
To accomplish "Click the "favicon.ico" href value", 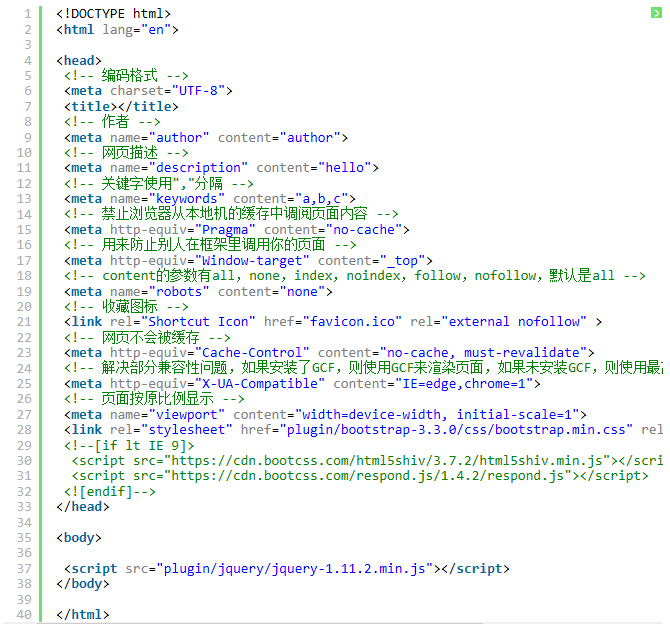I will click(x=352, y=321).
